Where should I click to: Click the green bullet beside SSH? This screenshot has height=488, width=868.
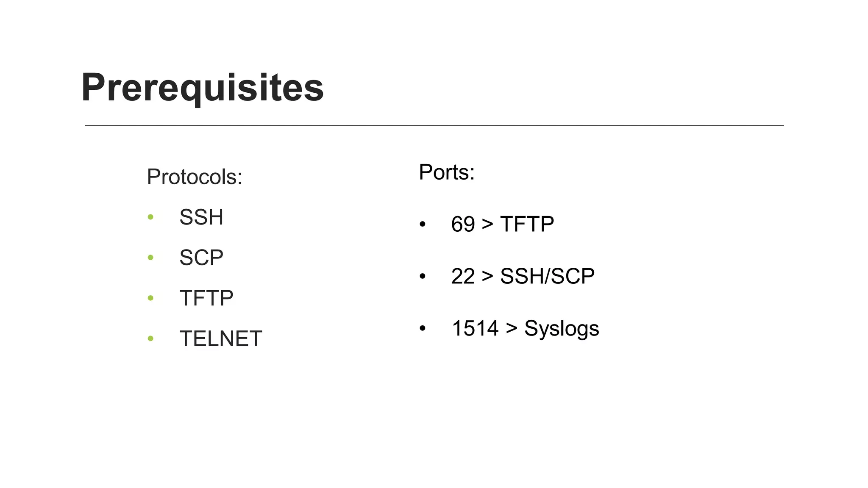150,217
